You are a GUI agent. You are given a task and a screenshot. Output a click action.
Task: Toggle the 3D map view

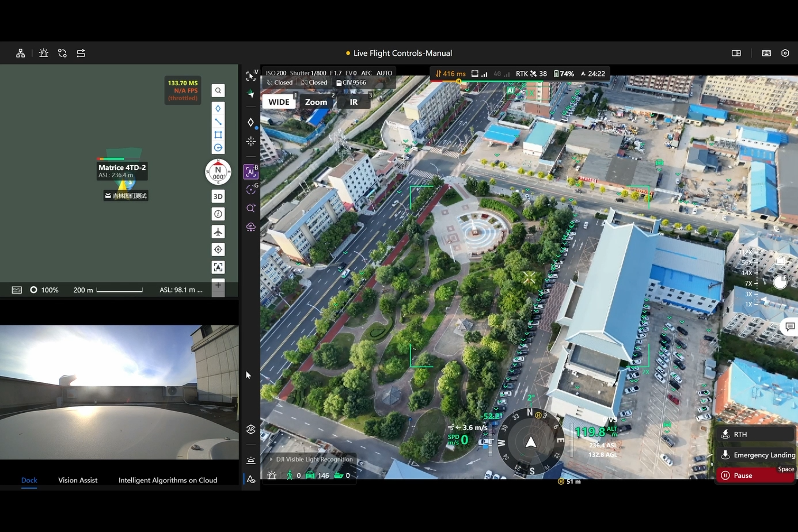point(218,196)
